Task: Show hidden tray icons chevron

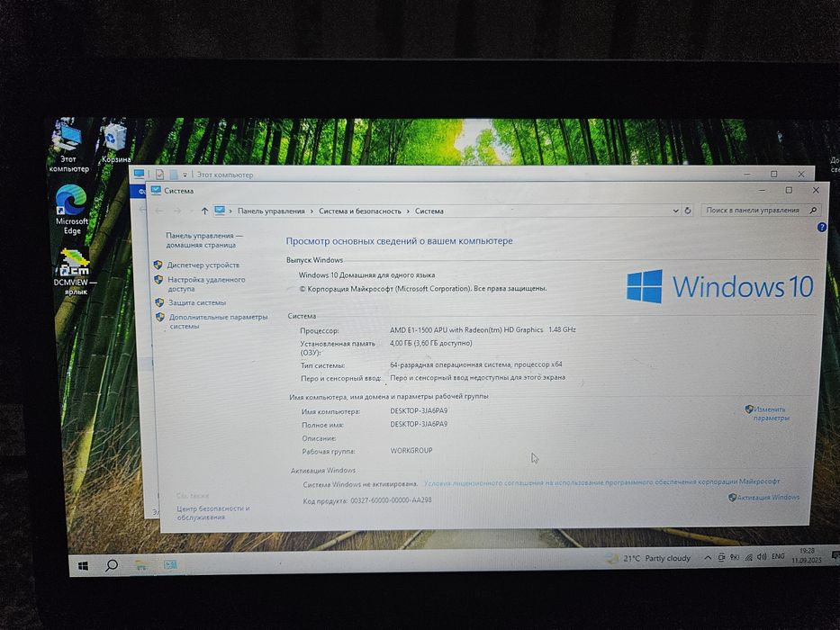Action: 707,558
